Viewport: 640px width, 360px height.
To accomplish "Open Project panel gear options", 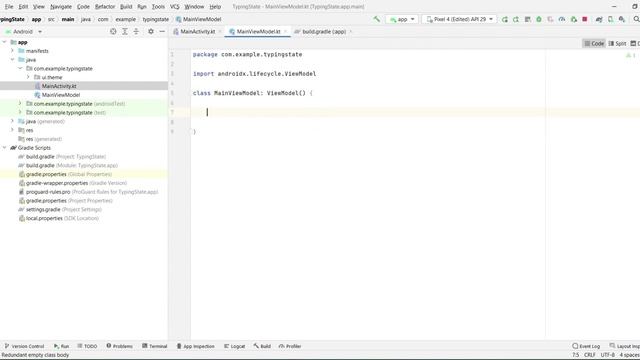I will pos(151,31).
